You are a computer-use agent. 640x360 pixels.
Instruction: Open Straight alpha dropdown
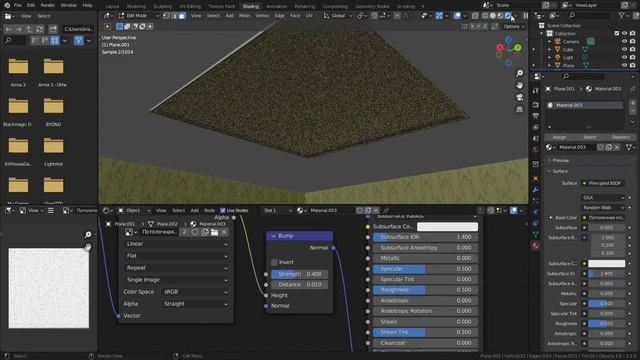(x=195, y=304)
